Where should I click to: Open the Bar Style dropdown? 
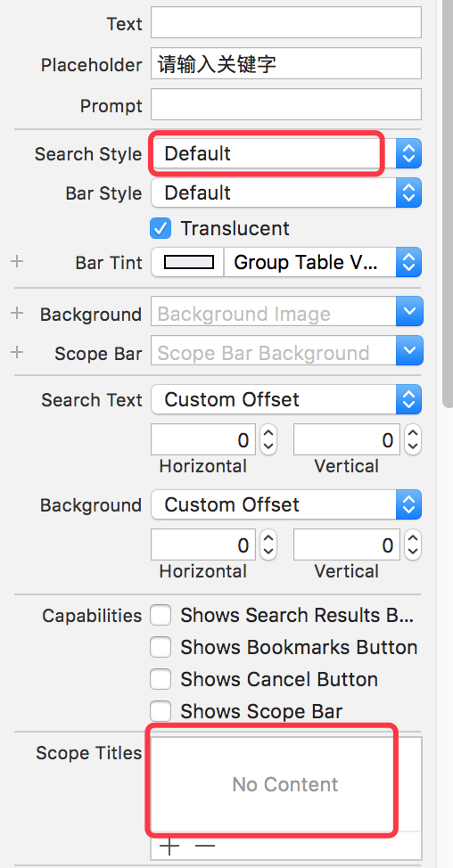(x=286, y=192)
